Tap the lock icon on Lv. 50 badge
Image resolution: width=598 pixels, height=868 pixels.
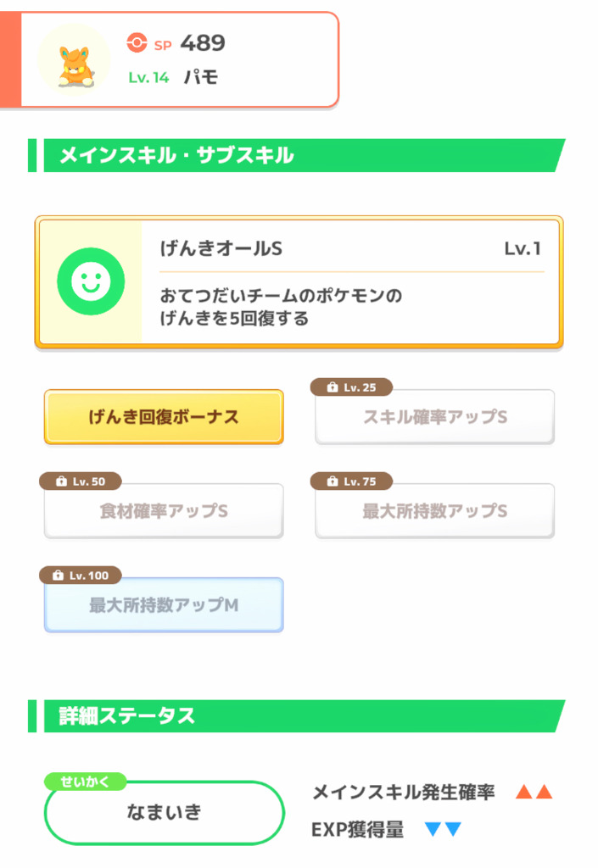pos(61,481)
